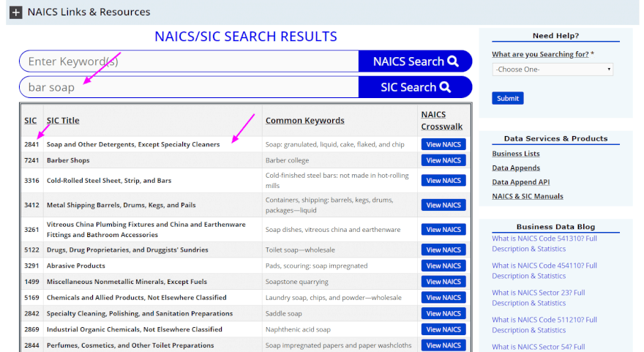Click the NAICS Search magnifier button
The height and width of the screenshot is (352, 644).
point(415,61)
